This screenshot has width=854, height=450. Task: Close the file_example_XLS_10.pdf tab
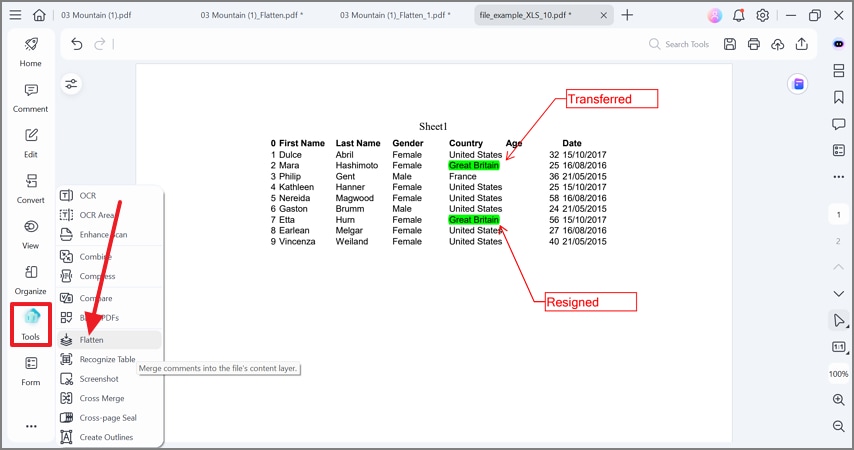point(603,15)
